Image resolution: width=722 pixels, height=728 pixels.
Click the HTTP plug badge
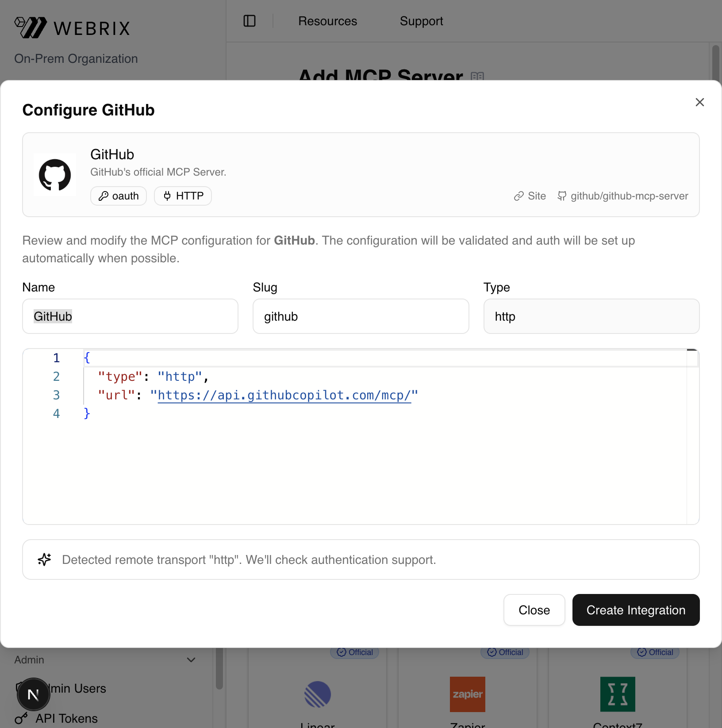(x=183, y=196)
